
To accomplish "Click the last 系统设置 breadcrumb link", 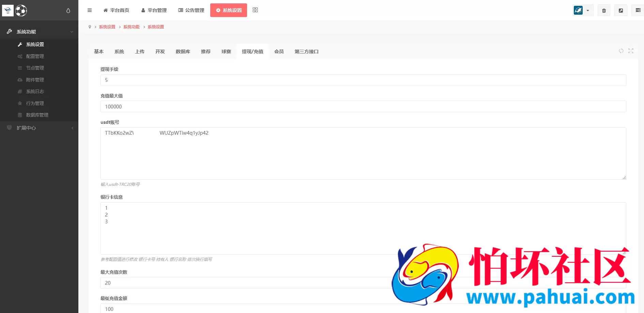I will coord(156,27).
